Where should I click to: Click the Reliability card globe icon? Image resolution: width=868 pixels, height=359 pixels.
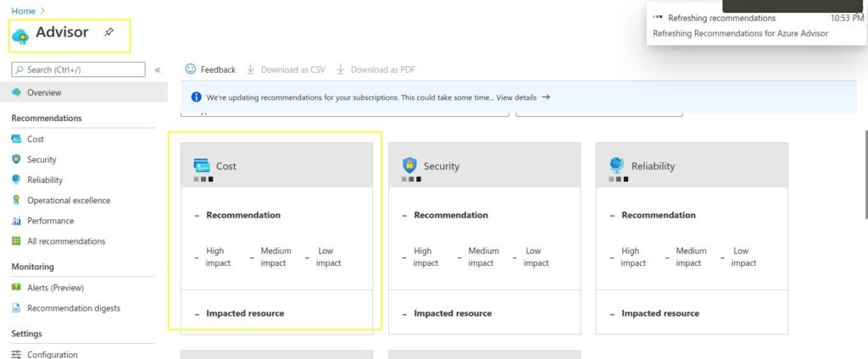[x=617, y=165]
